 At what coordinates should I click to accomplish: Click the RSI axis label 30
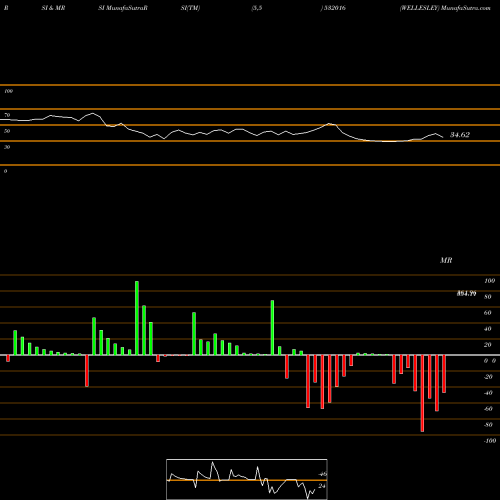(x=7, y=147)
